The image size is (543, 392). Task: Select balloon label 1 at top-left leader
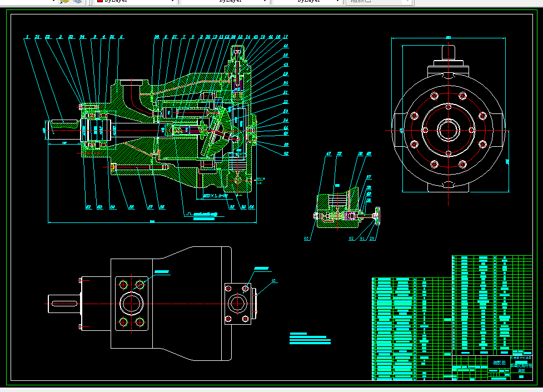27,37
